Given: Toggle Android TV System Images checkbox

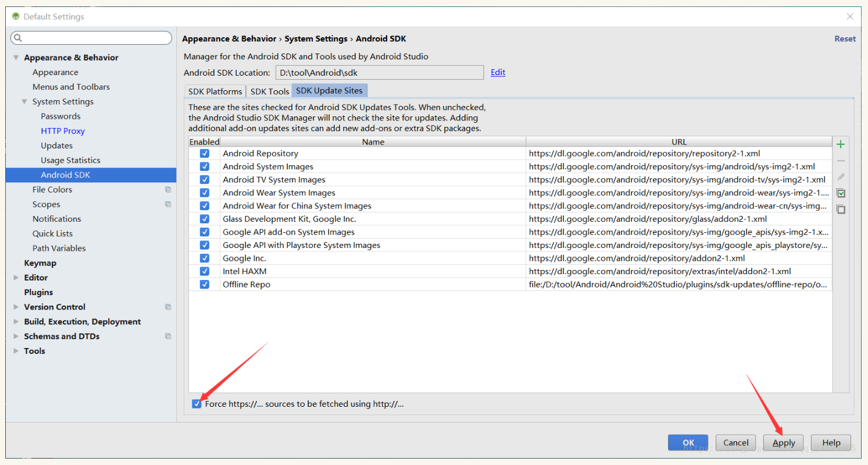Looking at the screenshot, I should coord(205,180).
